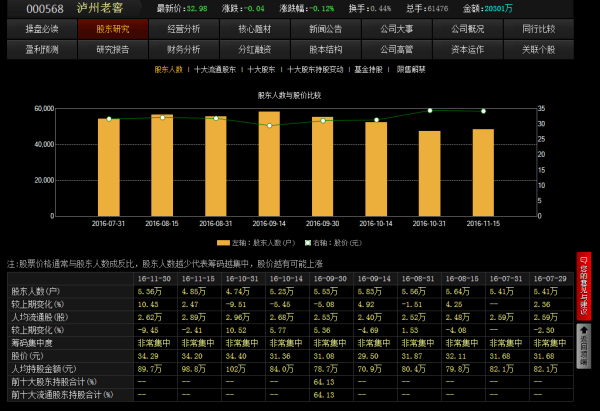Open the 分红融资 tab
Image resolution: width=600 pixels, height=411 pixels.
click(x=255, y=50)
